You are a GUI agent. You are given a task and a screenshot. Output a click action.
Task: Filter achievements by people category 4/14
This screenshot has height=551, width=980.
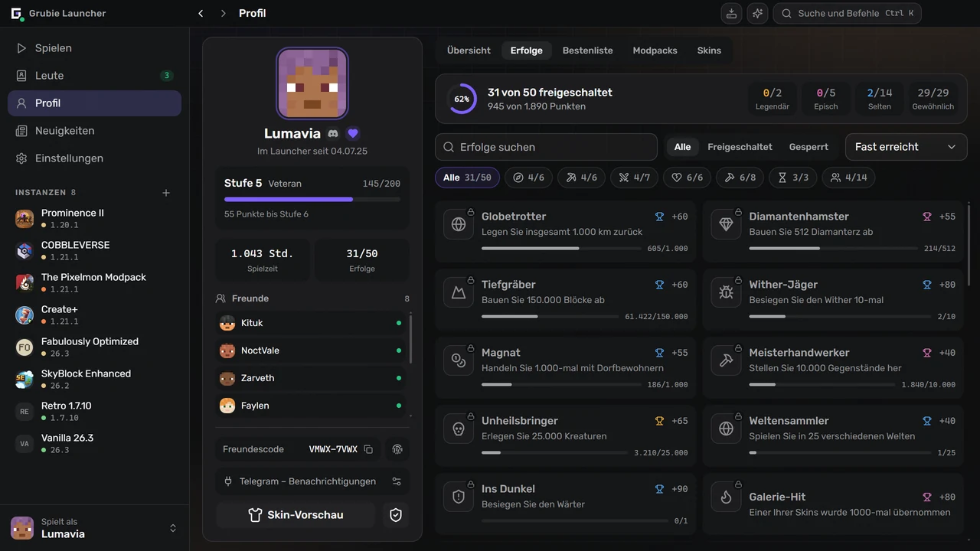click(849, 178)
